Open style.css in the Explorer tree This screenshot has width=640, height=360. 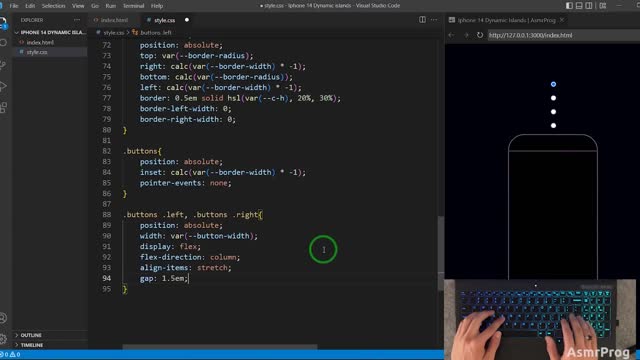pos(37,52)
